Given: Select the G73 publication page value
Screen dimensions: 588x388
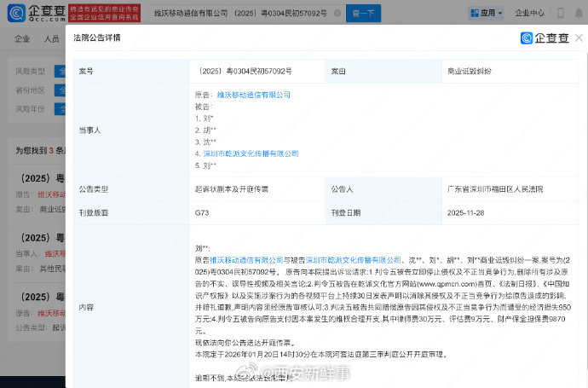Looking at the screenshot, I should [x=202, y=213].
